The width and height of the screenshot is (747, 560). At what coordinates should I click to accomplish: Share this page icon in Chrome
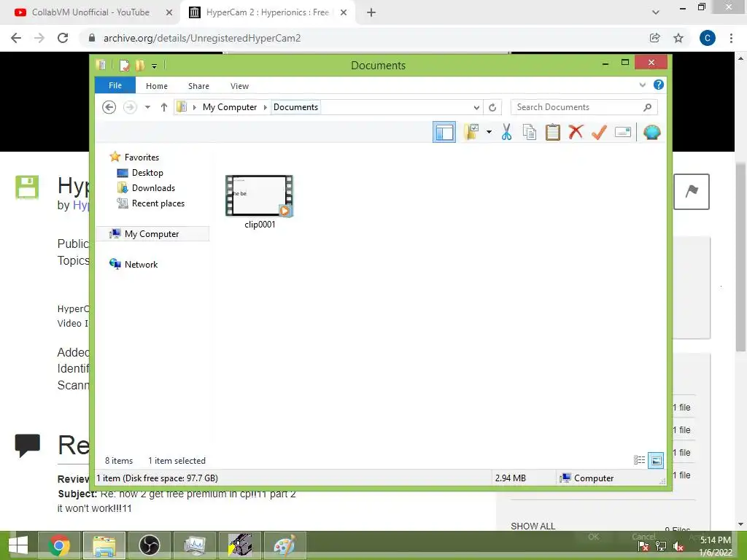tap(655, 38)
